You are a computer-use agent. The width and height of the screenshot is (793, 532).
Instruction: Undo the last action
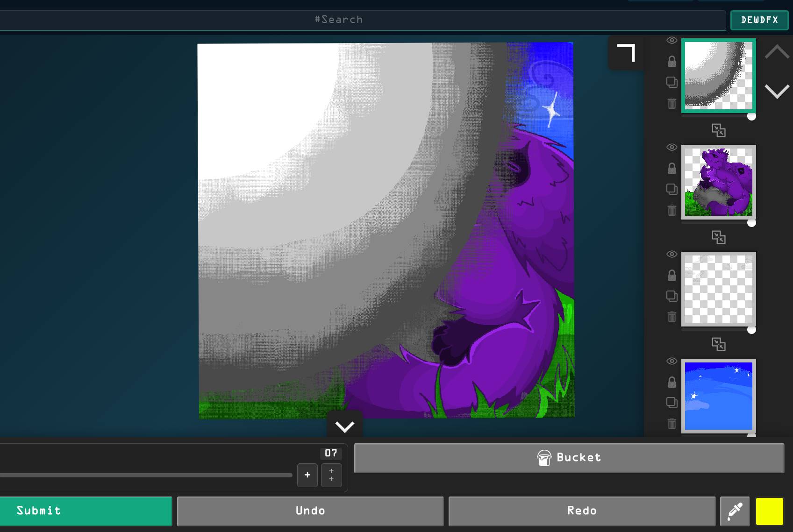pos(310,511)
